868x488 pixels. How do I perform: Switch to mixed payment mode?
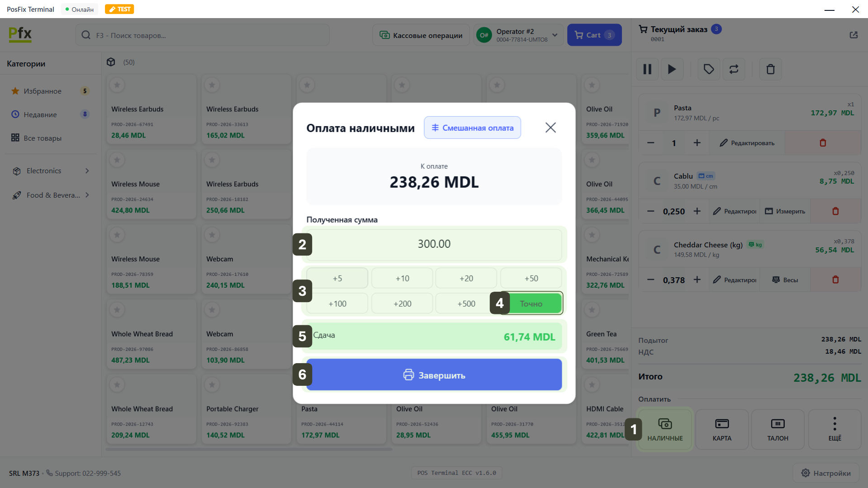pos(472,128)
